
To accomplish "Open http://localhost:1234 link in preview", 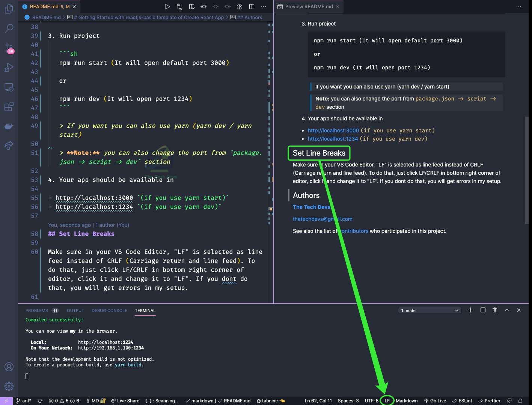I will [333, 139].
